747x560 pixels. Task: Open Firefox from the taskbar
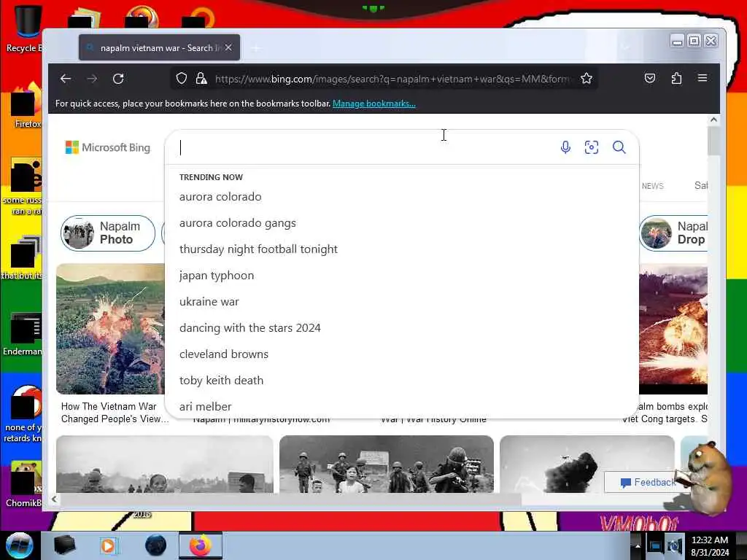coord(201,545)
